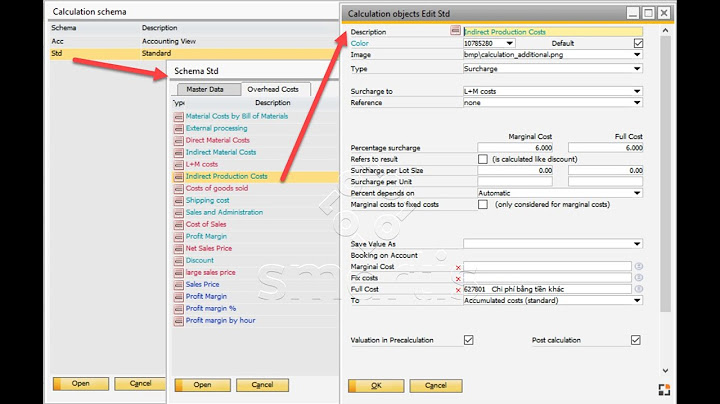
Task: Click the row icon for Profit margin by hour
Action: [179, 320]
